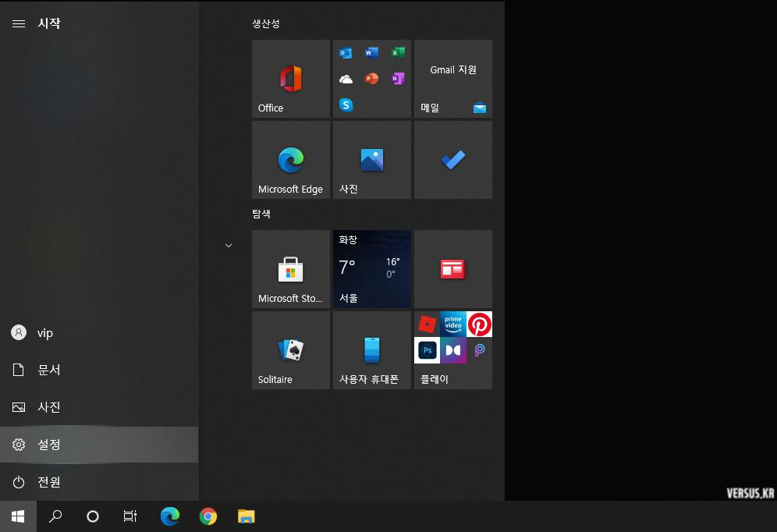The height and width of the screenshot is (532, 777).
Task: Open 설정 settings from Start sidebar
Action: pos(99,445)
